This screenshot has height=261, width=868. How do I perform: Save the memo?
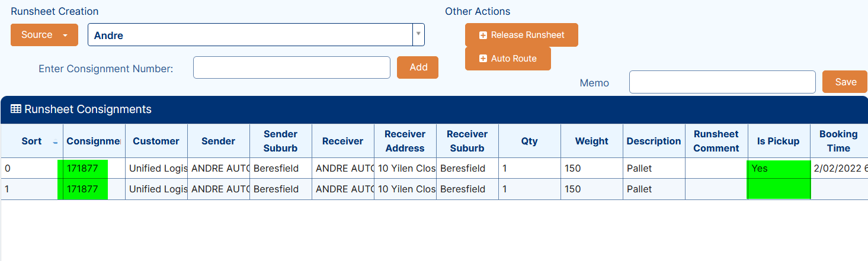pyautogui.click(x=845, y=82)
